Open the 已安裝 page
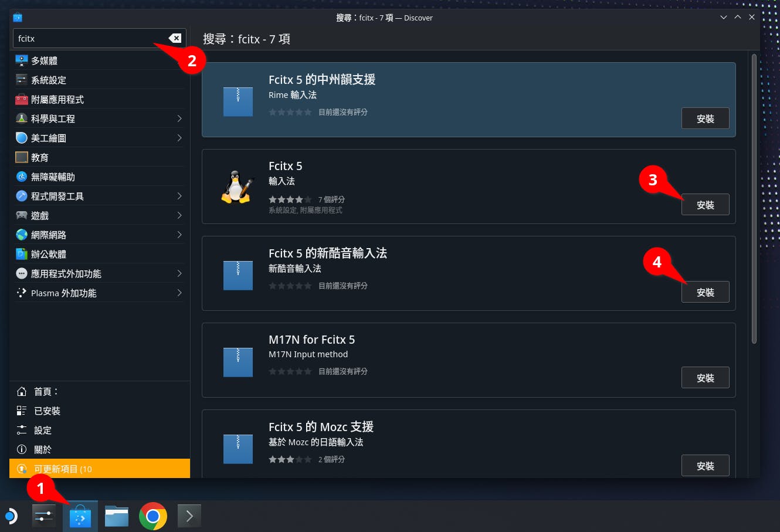Screen dimensions: 780x532 [x=100, y=411]
